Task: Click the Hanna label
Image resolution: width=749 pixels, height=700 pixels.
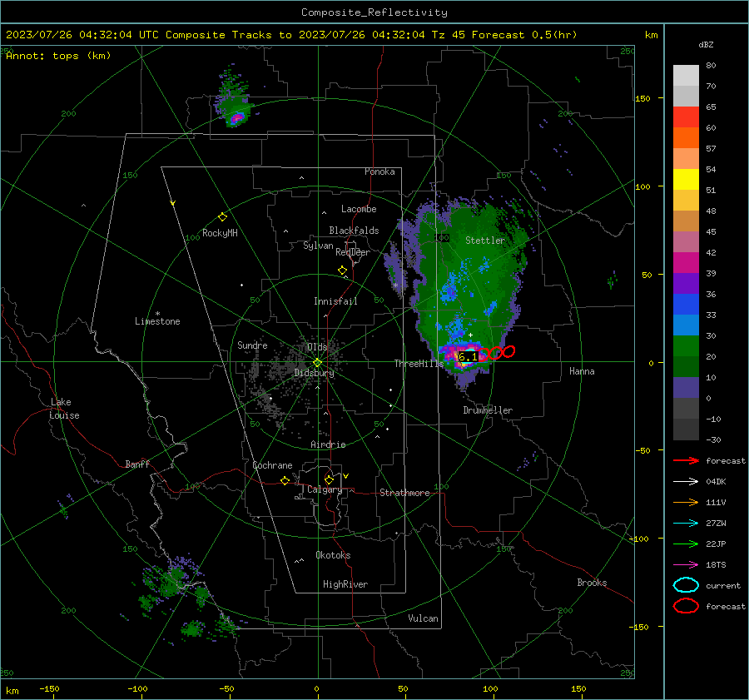Action: [x=582, y=370]
